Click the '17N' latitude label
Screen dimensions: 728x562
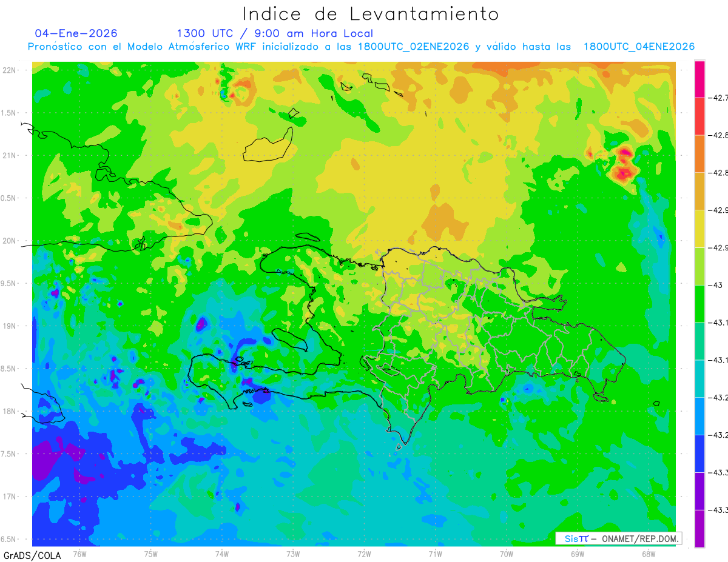point(10,497)
